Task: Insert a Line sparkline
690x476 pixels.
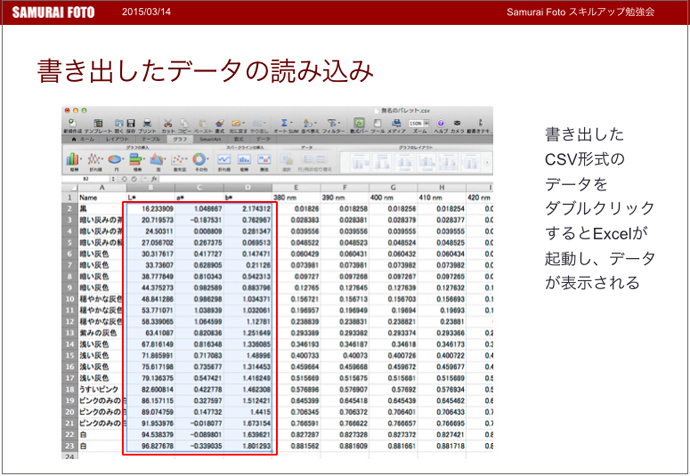Action: [x=224, y=159]
